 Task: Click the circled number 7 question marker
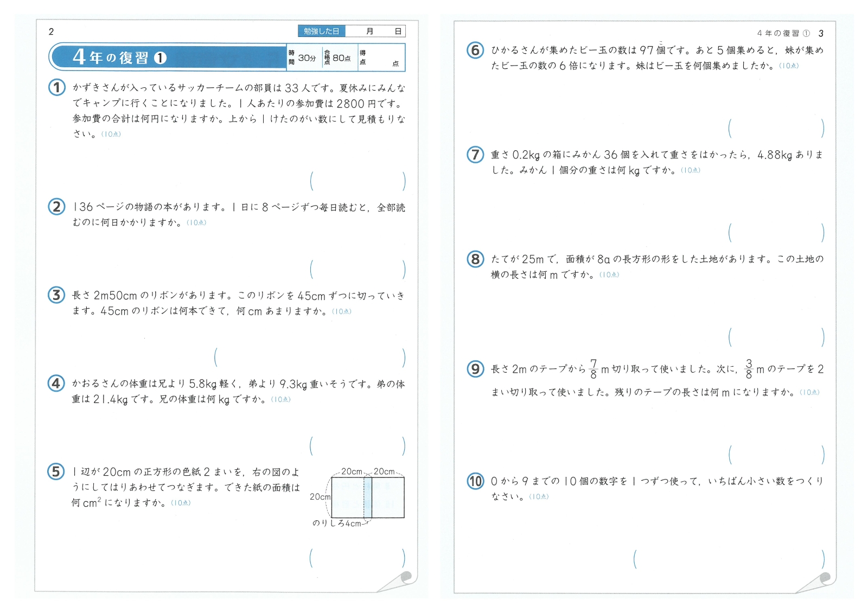(x=475, y=155)
